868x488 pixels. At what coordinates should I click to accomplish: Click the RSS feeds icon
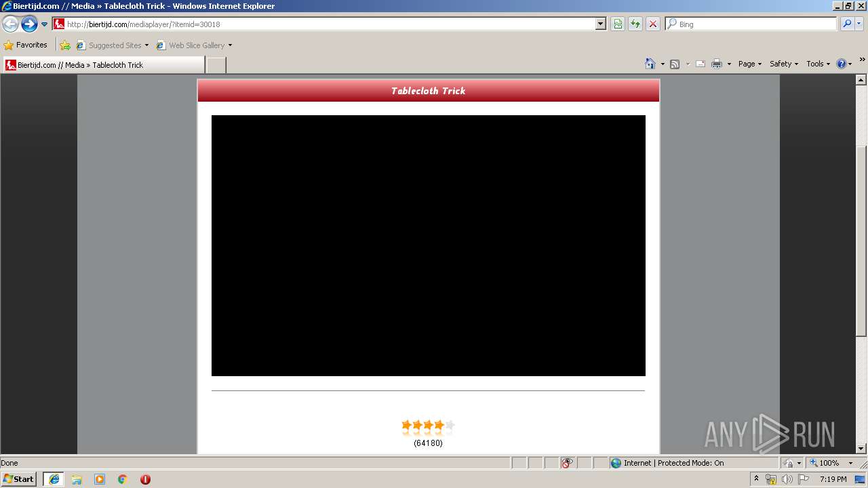[x=675, y=64]
